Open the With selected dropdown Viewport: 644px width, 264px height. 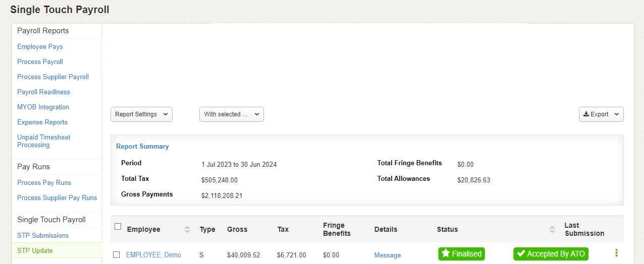(x=232, y=114)
